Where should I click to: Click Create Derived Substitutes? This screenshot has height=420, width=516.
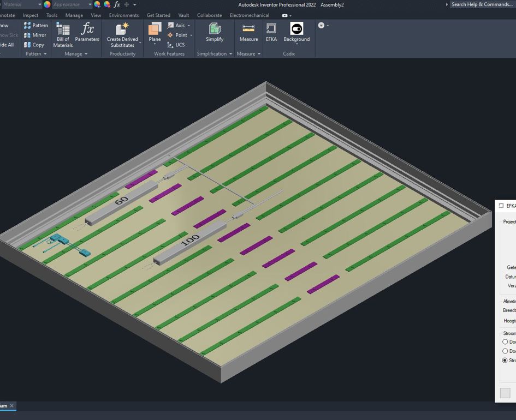(x=122, y=34)
